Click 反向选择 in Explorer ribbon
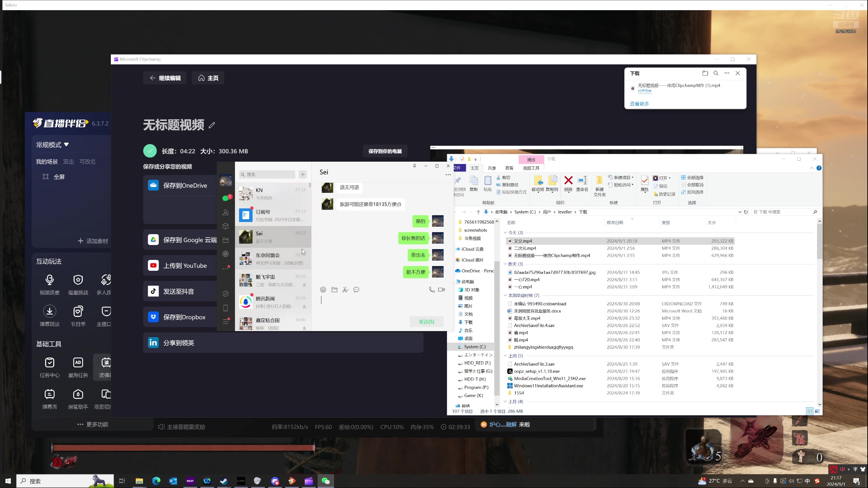 click(x=692, y=192)
